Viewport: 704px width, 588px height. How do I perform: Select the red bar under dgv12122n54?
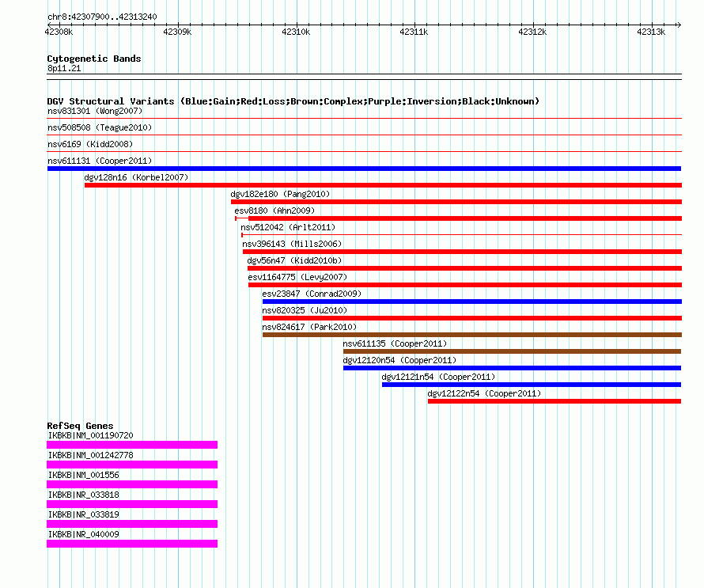[554, 401]
